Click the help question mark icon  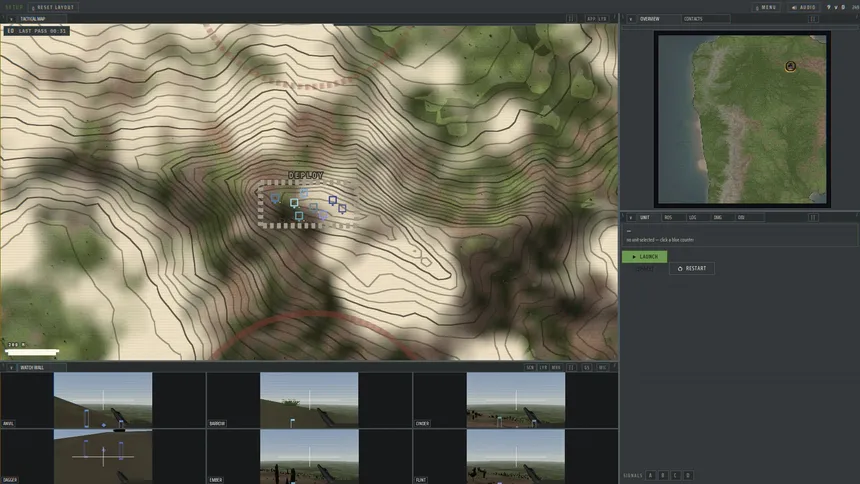click(x=828, y=7)
